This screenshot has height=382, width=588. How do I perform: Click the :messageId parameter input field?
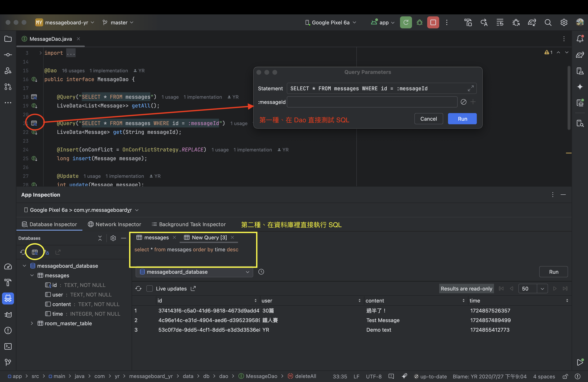coord(372,102)
